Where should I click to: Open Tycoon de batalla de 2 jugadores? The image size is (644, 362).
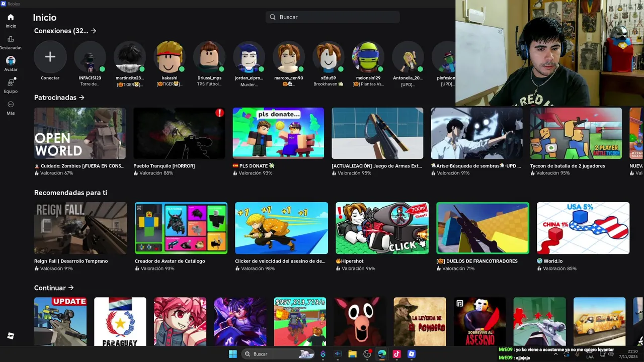(x=576, y=133)
